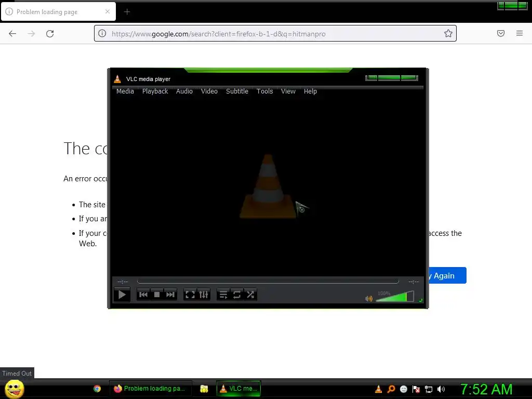Show VLC extended settings equalizer icon

coord(204,295)
